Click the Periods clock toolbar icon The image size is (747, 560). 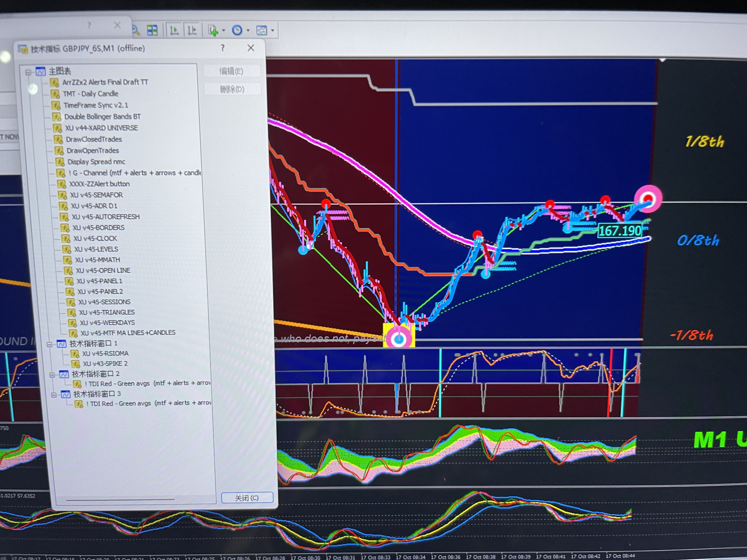[237, 30]
